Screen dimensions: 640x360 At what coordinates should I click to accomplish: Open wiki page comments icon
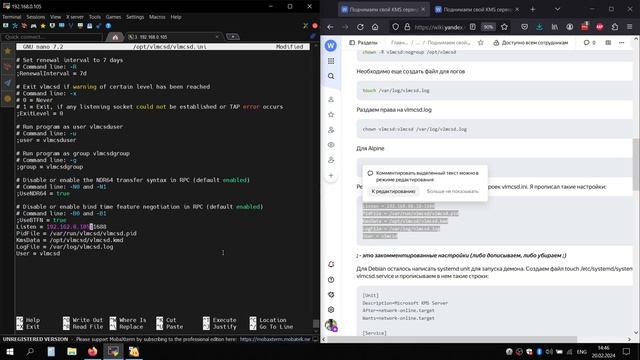click(589, 42)
